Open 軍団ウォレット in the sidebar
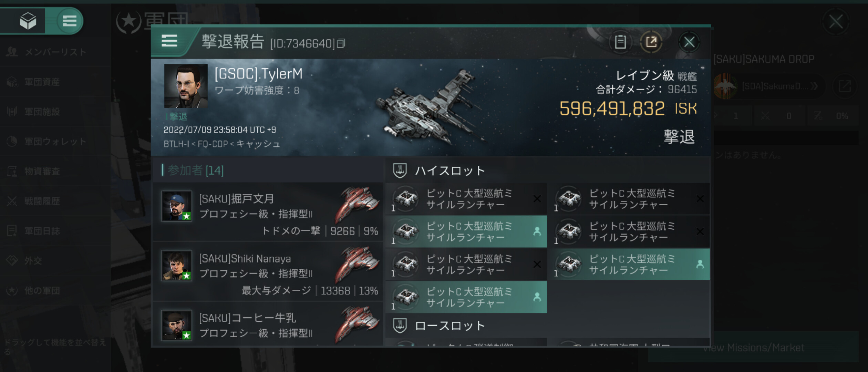This screenshot has width=868, height=372. (55, 142)
